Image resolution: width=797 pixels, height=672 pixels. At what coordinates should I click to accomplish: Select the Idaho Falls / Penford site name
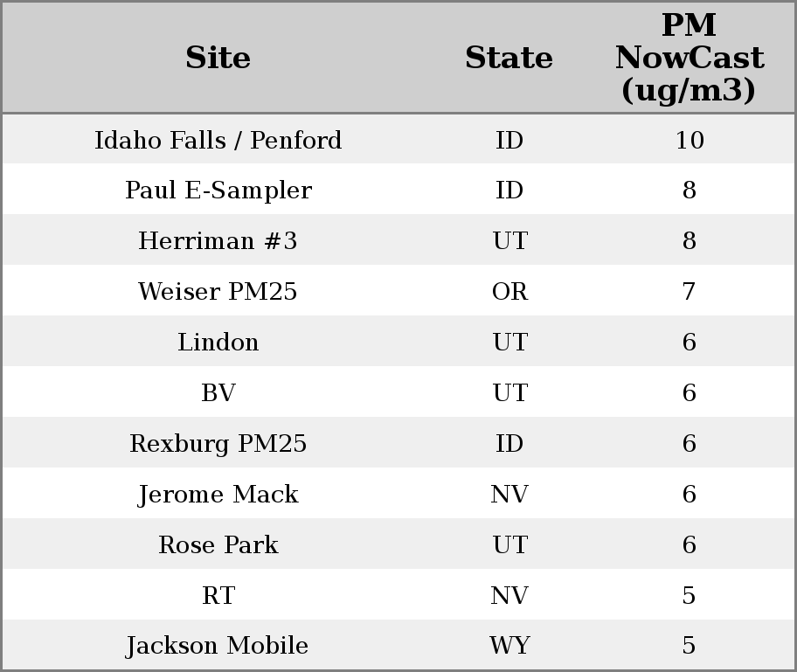[x=218, y=141]
